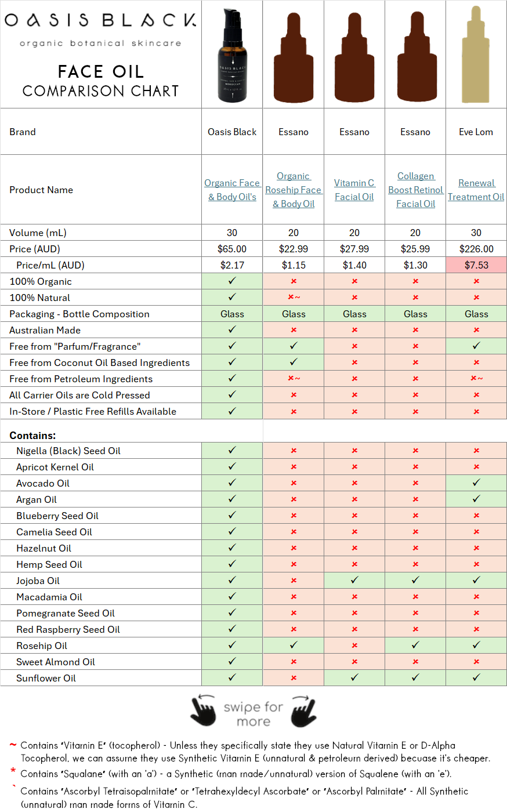Image resolution: width=507 pixels, height=812 pixels.
Task: Toggle the 100% Organic checkmark for Oasis Black
Action: coord(231,280)
